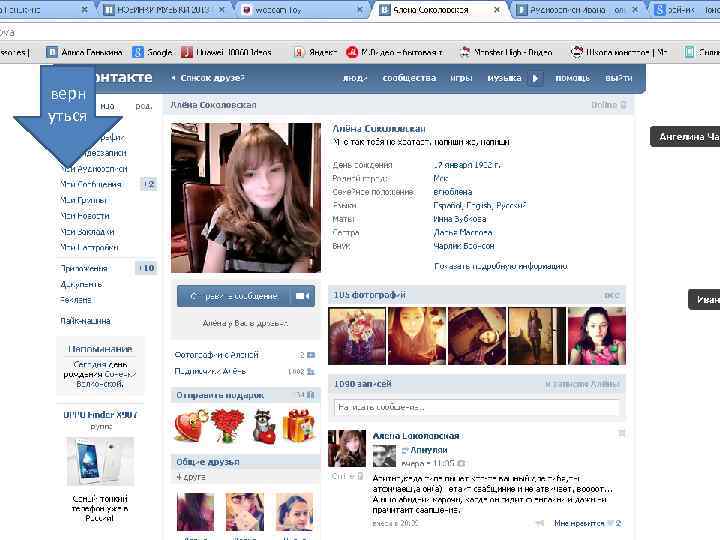Show detailed profile information link
This screenshot has height=540, width=720.
click(501, 266)
